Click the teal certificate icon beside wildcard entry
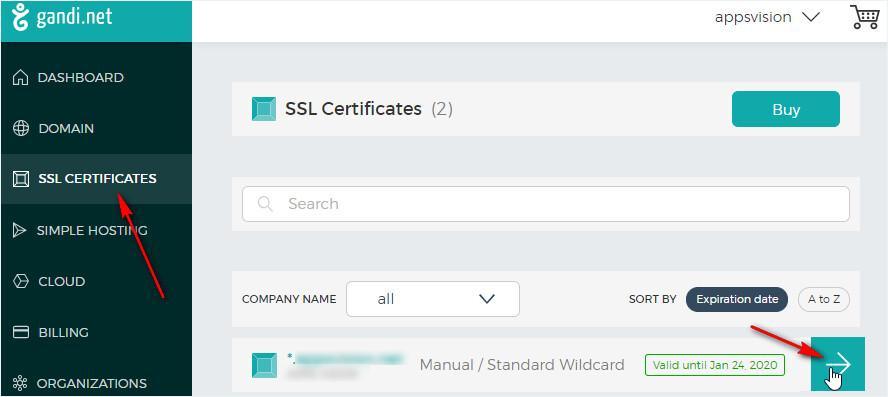888x397 pixels. point(264,365)
